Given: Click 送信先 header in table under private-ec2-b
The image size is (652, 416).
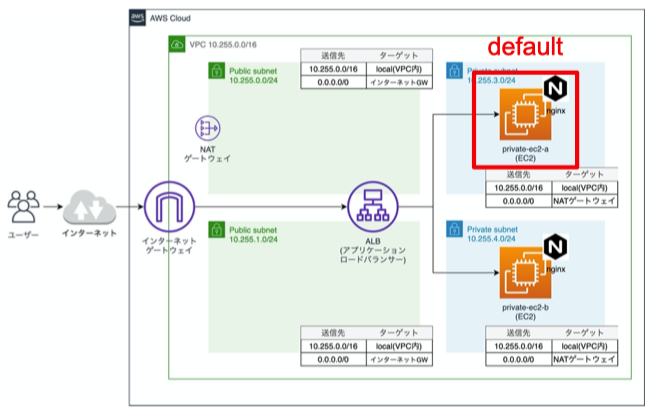Looking at the screenshot, I should coord(519,333).
